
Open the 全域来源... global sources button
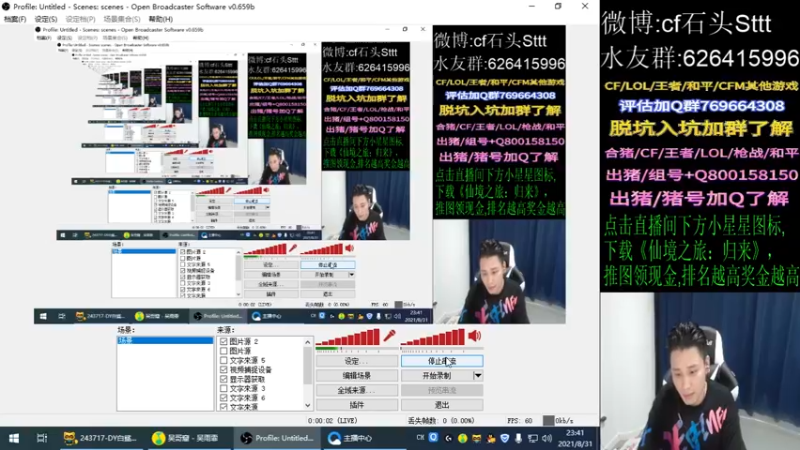coord(357,390)
